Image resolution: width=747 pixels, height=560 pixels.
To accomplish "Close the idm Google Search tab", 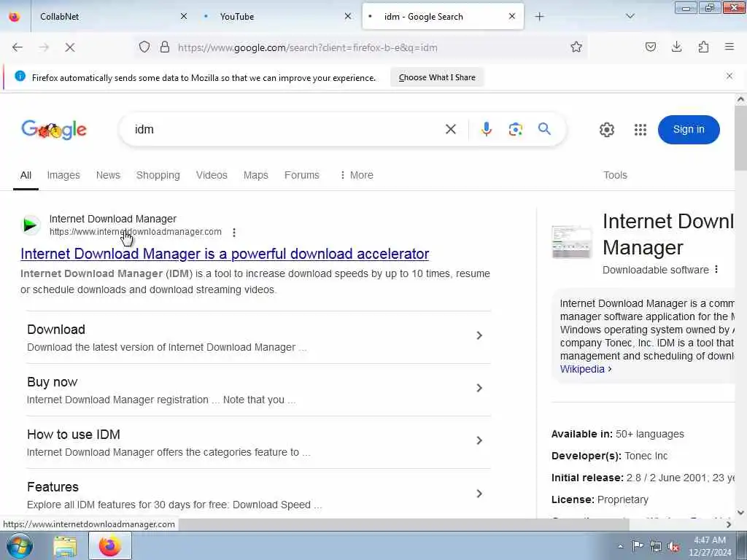I will (x=512, y=16).
